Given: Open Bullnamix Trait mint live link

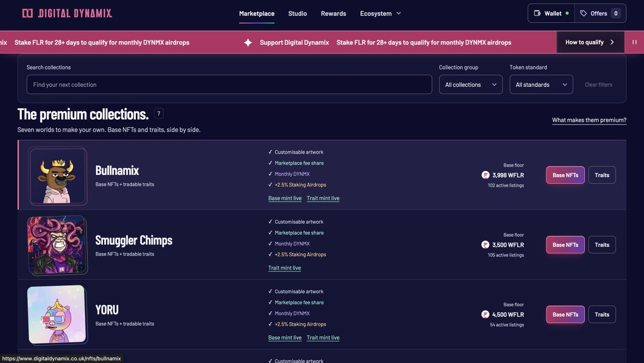Looking at the screenshot, I should pyautogui.click(x=323, y=198).
